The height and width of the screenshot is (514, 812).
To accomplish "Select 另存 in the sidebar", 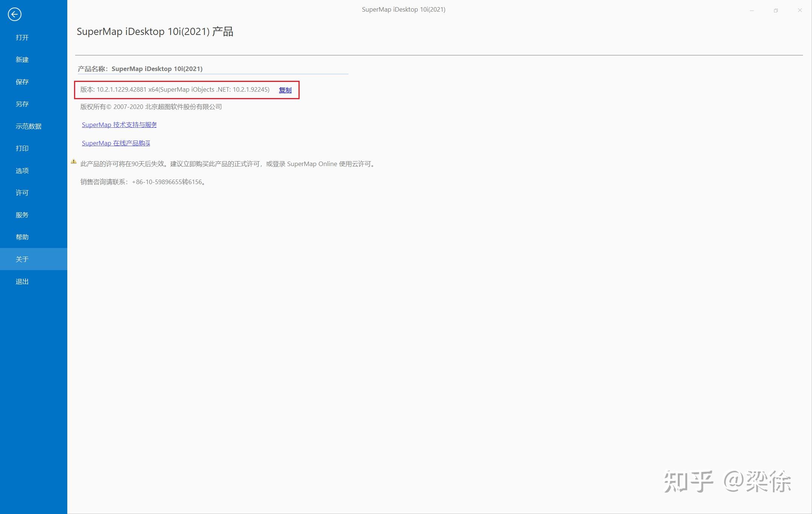I will [x=33, y=104].
